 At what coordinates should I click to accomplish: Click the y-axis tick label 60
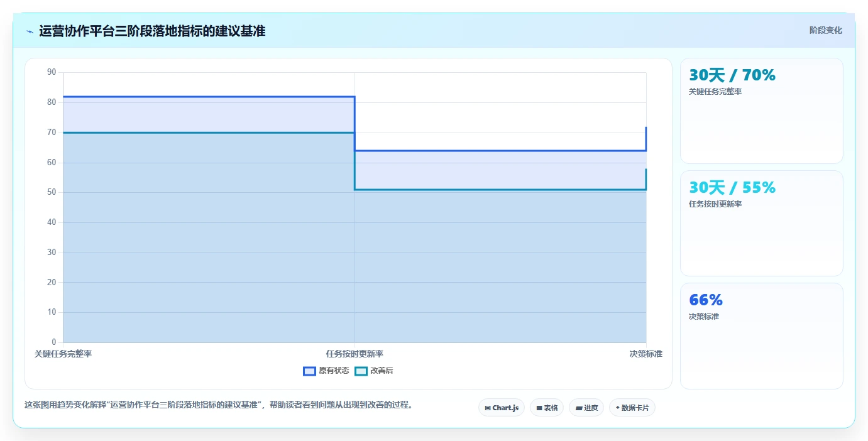(52, 162)
